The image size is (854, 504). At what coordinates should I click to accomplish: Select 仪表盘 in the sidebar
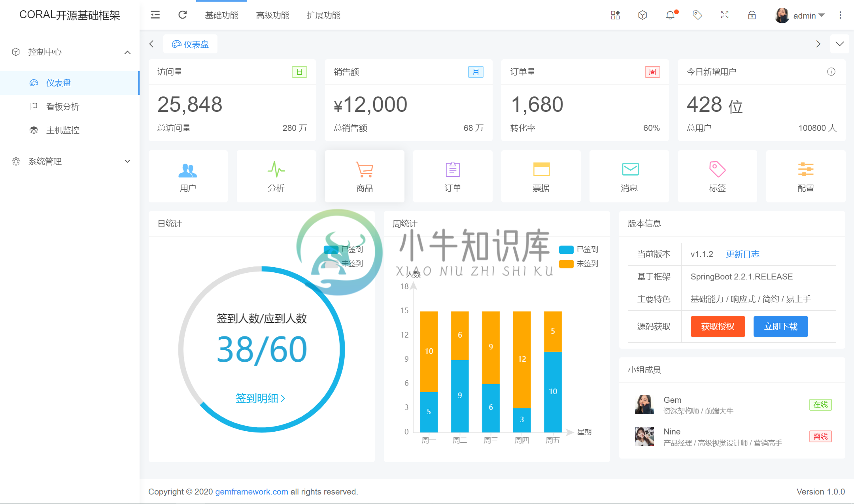(x=70, y=83)
